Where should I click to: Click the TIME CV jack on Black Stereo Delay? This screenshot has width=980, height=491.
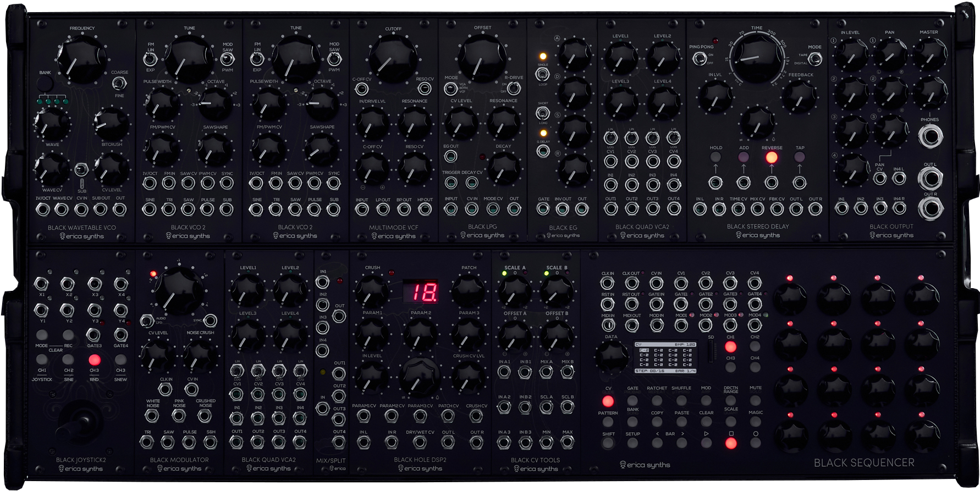(738, 209)
